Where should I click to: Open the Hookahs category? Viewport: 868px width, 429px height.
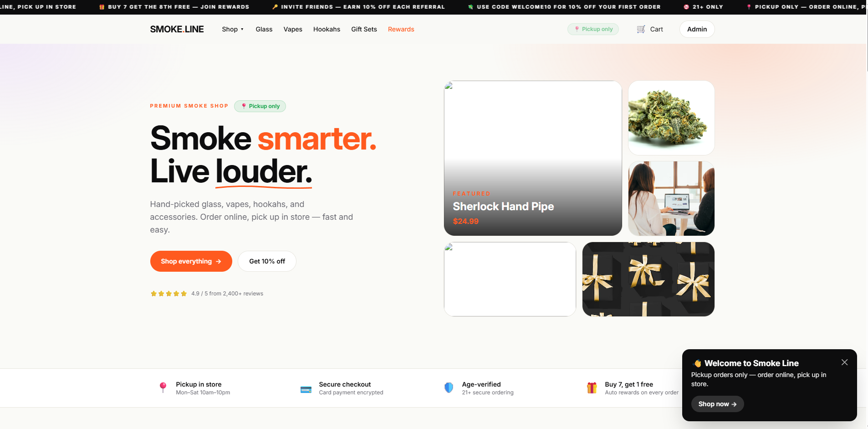[x=327, y=29]
